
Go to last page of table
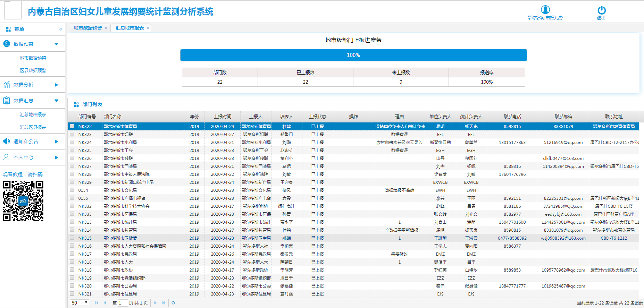(164, 303)
